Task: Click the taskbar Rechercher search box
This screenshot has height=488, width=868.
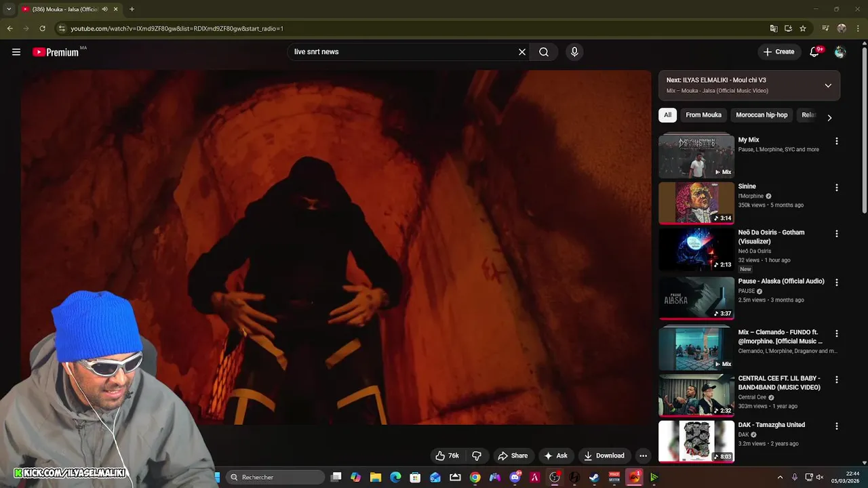Action: click(275, 477)
